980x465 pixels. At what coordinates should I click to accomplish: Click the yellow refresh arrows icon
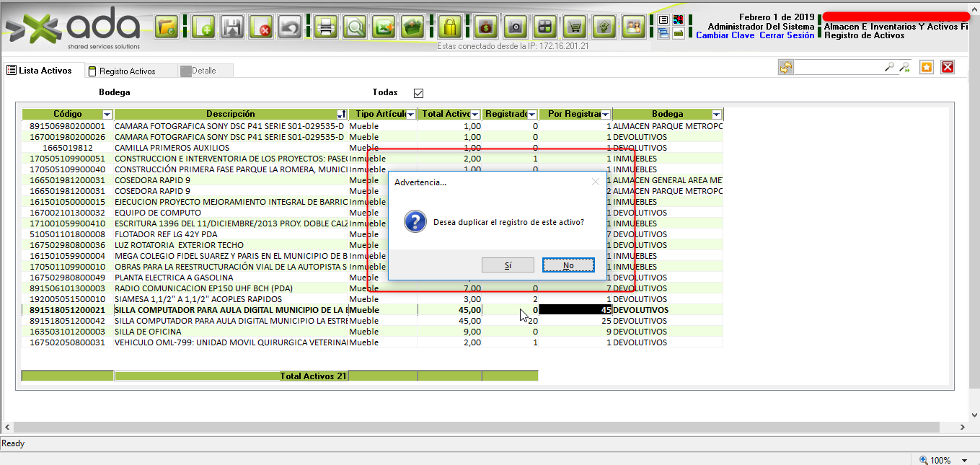point(785,67)
